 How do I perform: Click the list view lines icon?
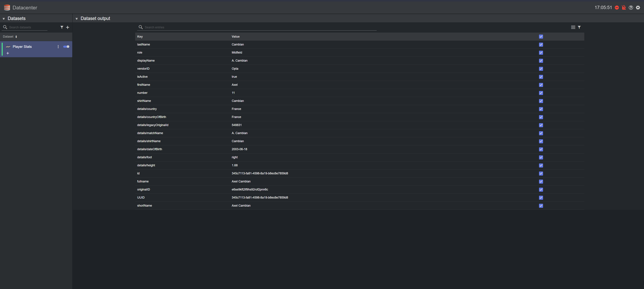point(573,27)
